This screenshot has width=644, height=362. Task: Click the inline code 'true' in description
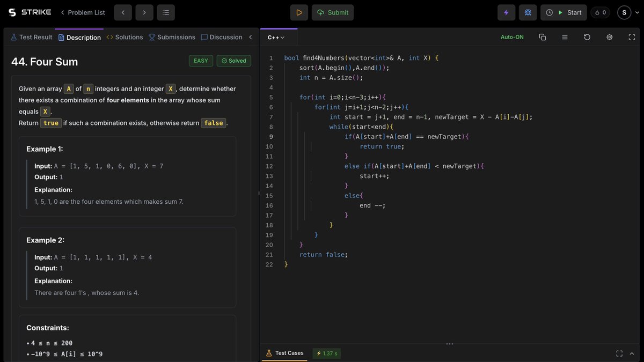pos(51,123)
